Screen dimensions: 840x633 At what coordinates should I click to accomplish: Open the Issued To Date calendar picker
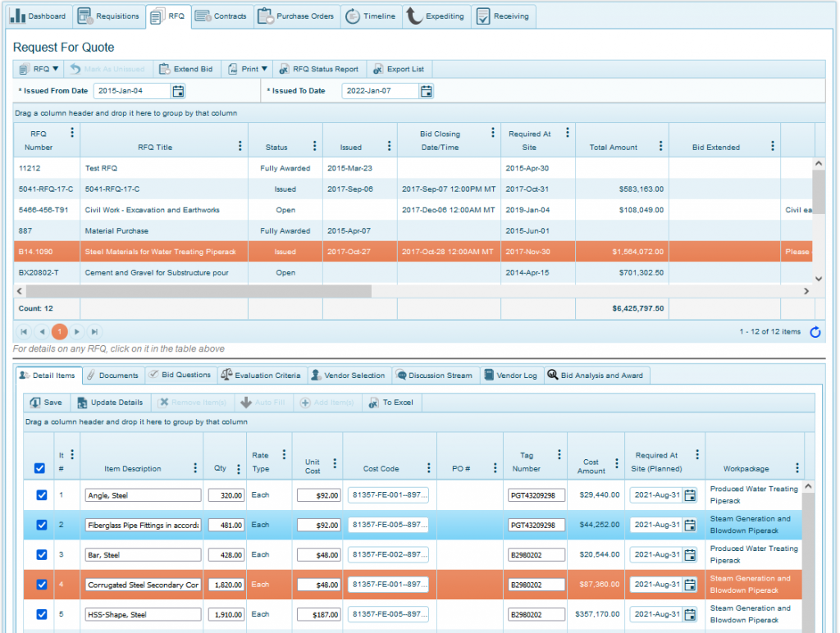pos(426,91)
